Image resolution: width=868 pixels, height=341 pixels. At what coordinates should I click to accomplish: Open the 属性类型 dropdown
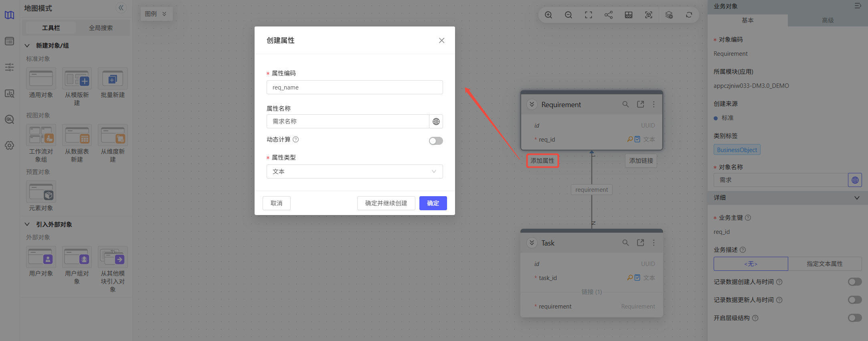pos(355,171)
